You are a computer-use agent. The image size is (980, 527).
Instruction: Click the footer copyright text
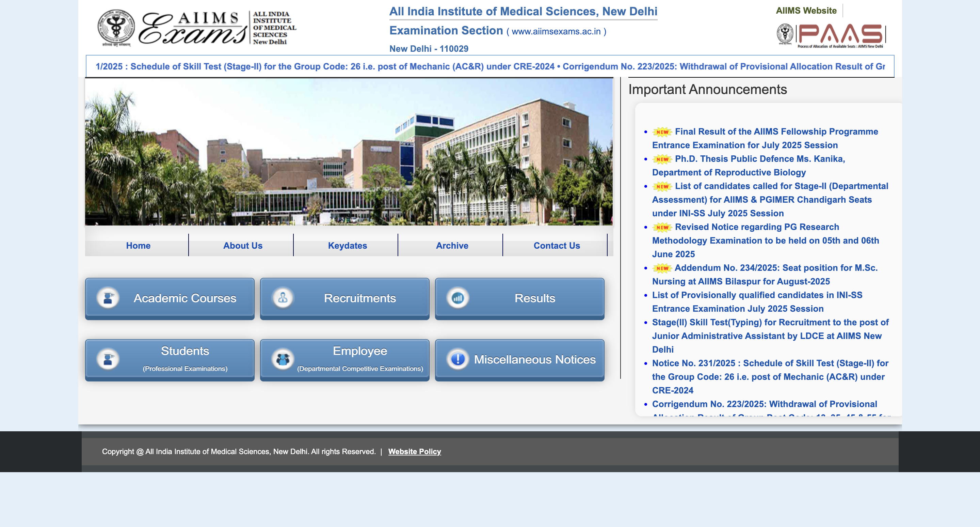click(x=239, y=452)
